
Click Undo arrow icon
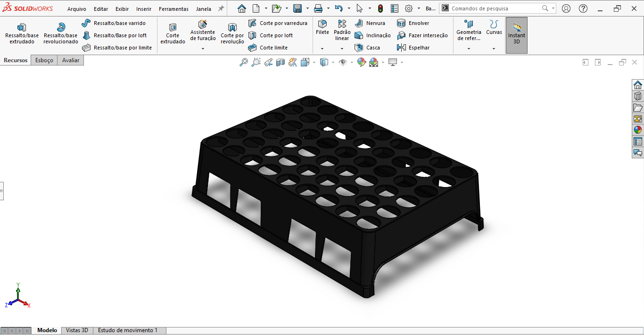pos(339,8)
